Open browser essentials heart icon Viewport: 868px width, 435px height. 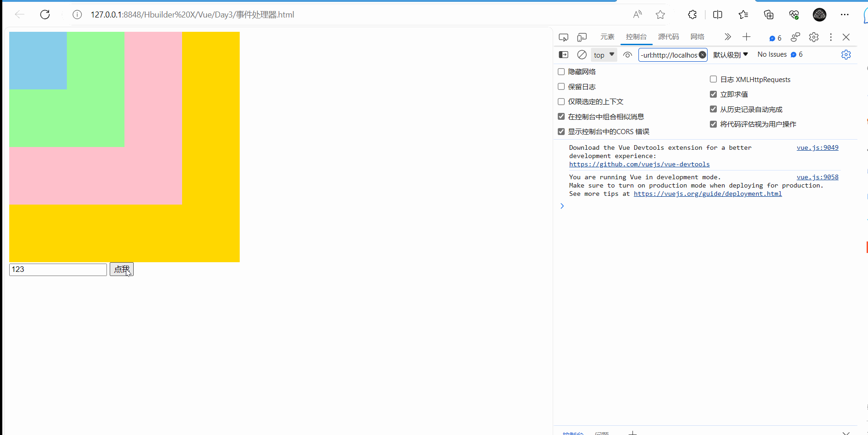tap(794, 15)
